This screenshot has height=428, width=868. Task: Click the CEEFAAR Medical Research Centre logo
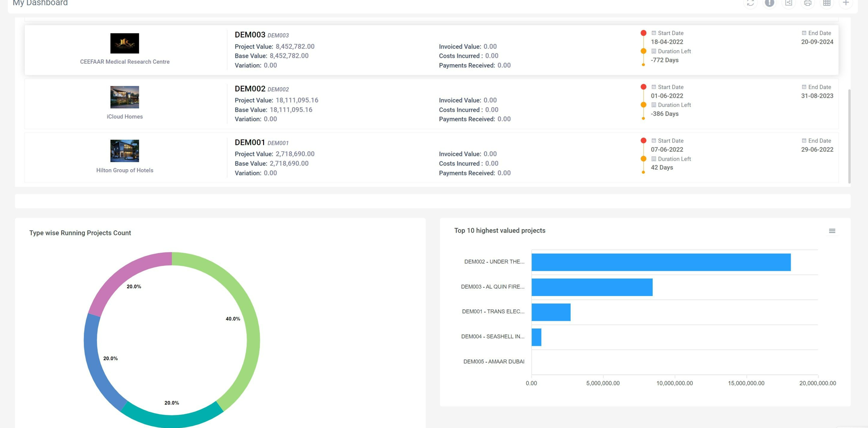click(124, 43)
